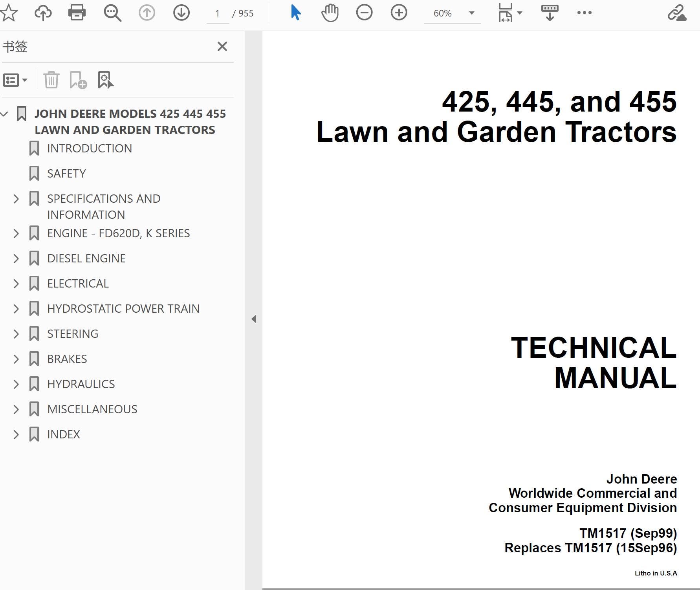The image size is (700, 590).
Task: Expand the Steering bookmark
Action: point(16,334)
